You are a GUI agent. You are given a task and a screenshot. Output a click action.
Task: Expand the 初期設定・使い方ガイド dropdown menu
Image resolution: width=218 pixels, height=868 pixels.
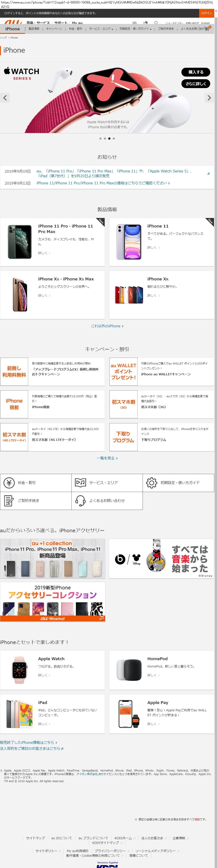coord(135,29)
